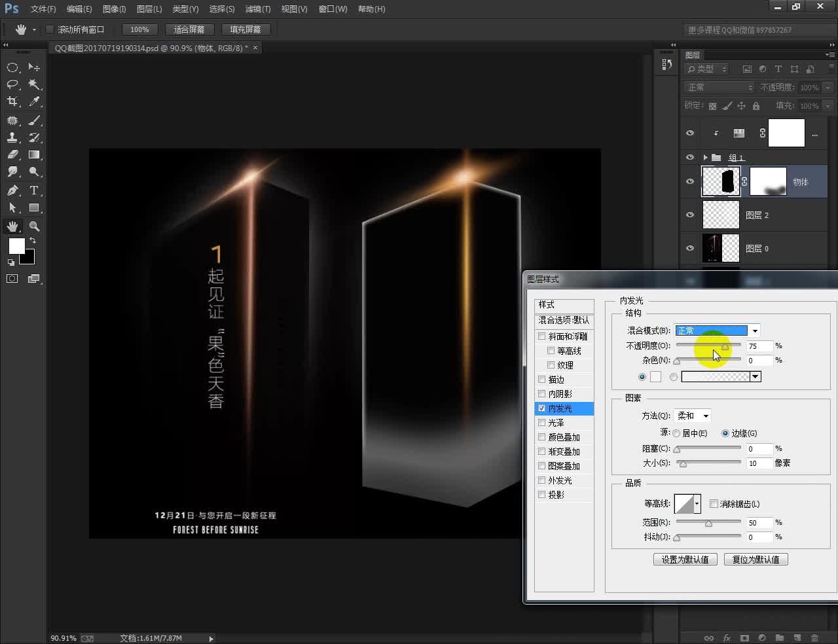
Task: Hide the 图层 2 layer
Action: 689,215
